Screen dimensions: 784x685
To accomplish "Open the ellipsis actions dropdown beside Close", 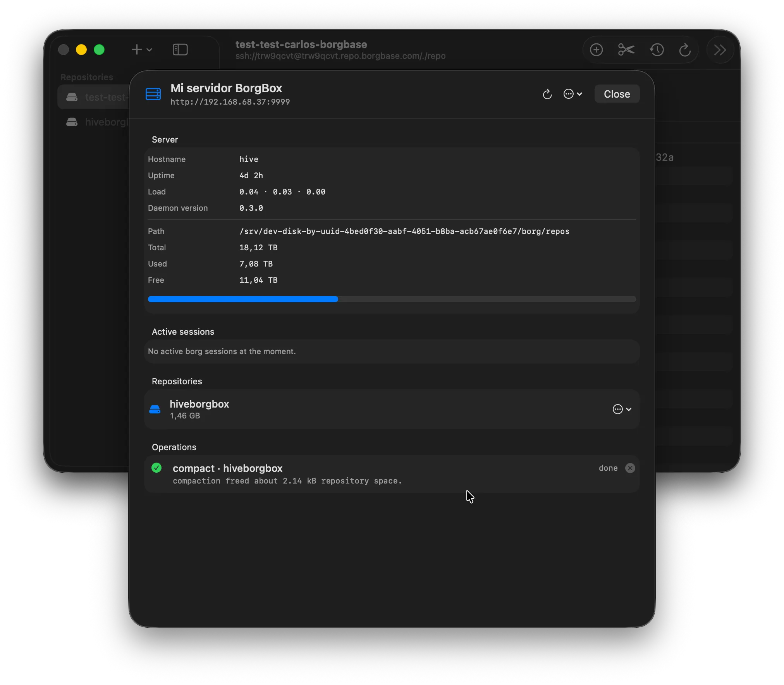I will tap(573, 94).
